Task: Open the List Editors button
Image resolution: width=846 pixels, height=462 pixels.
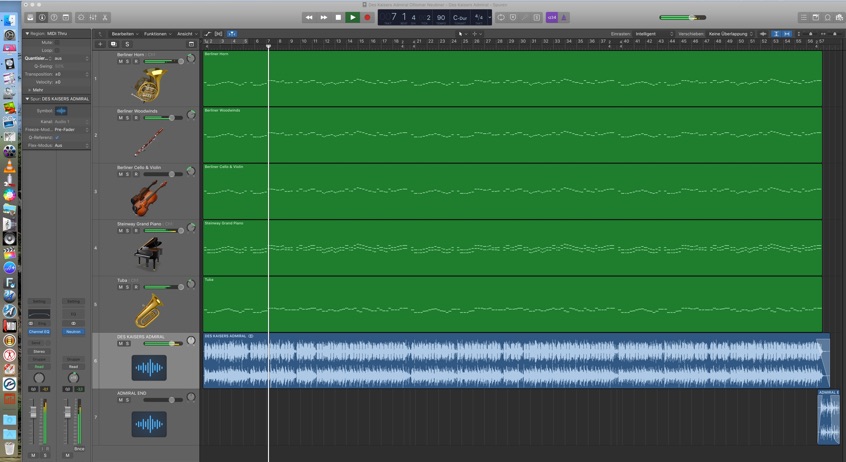Action: (803, 17)
